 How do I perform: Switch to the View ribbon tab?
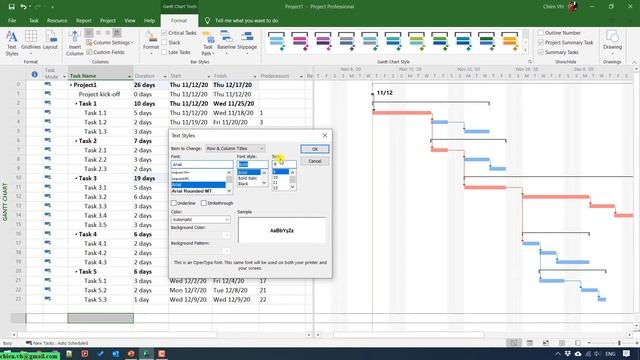coord(130,20)
